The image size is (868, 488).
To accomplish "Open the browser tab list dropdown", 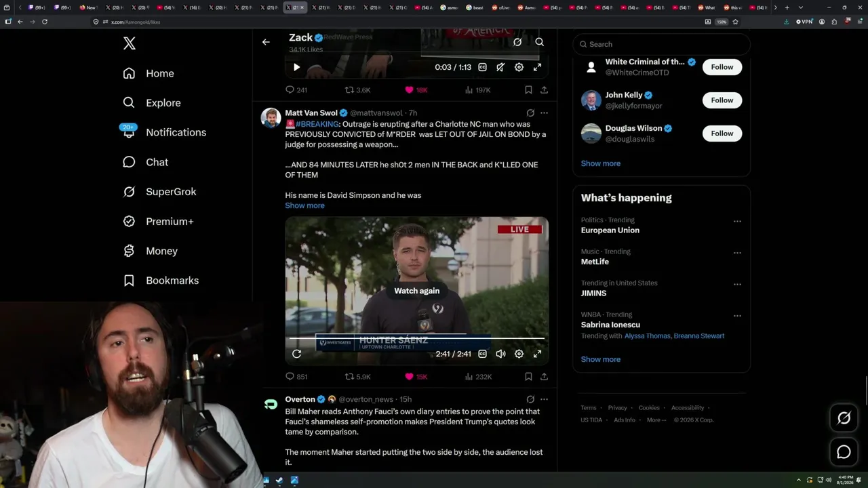I will click(x=801, y=7).
